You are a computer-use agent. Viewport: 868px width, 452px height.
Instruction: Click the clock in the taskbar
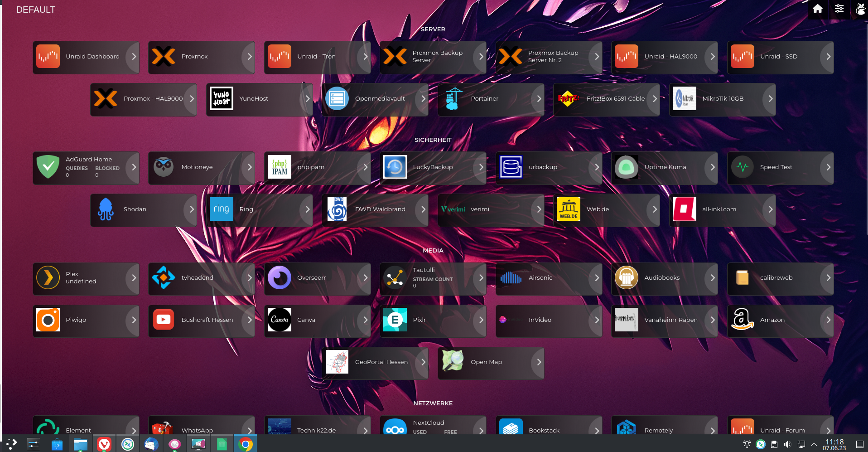click(834, 444)
